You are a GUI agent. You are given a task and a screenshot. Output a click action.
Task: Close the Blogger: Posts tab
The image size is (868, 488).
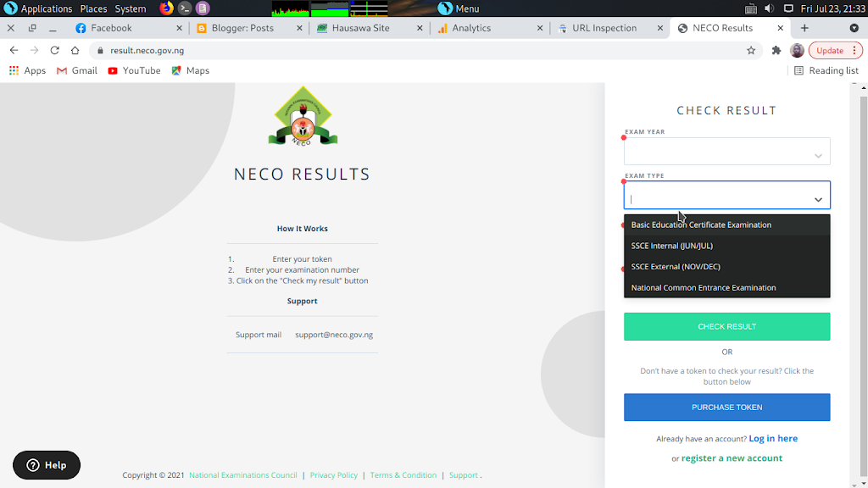pyautogui.click(x=299, y=28)
